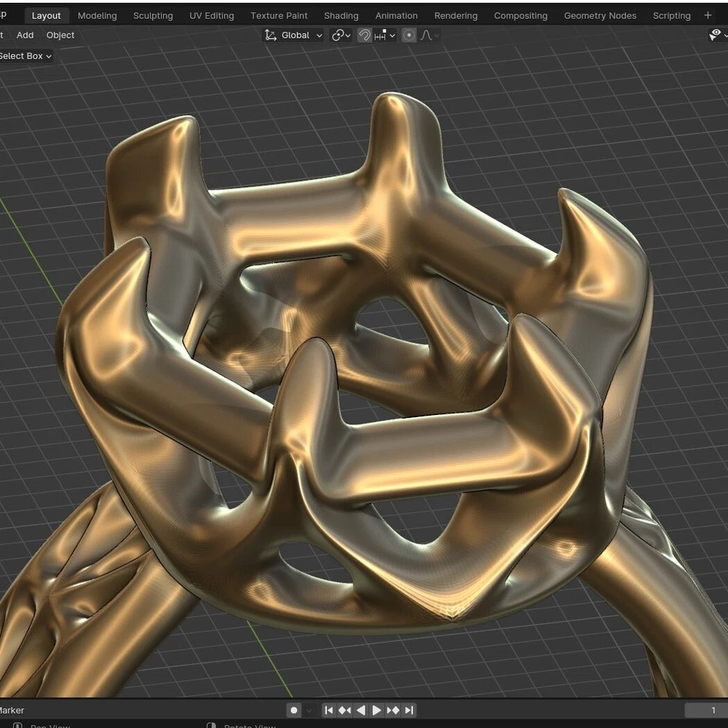
Task: Play the animation in reverse
Action: pyautogui.click(x=361, y=710)
